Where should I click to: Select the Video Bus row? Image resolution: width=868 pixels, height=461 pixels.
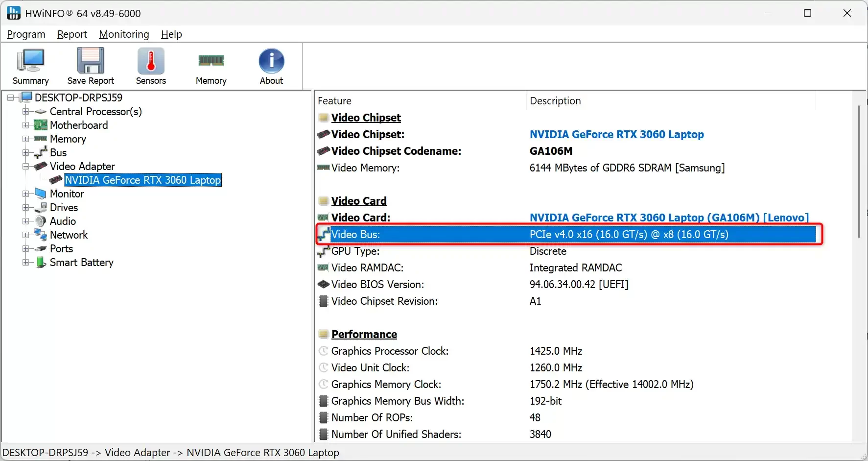click(x=567, y=234)
